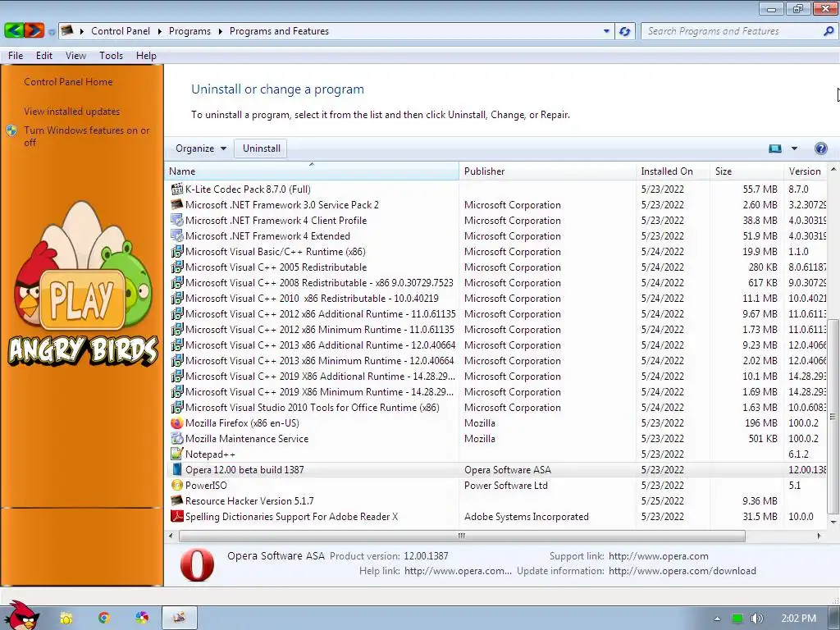The image size is (840, 630).
Task: Click the green tray status icon
Action: [x=737, y=619]
